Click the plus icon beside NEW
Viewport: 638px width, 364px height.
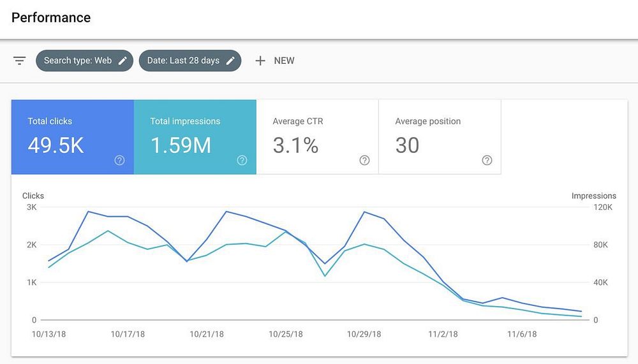(x=260, y=61)
